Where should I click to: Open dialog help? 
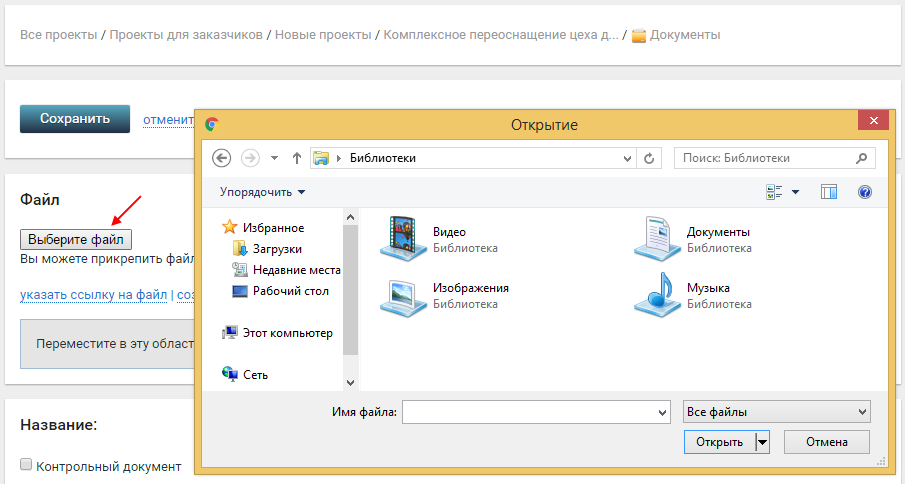tap(865, 192)
